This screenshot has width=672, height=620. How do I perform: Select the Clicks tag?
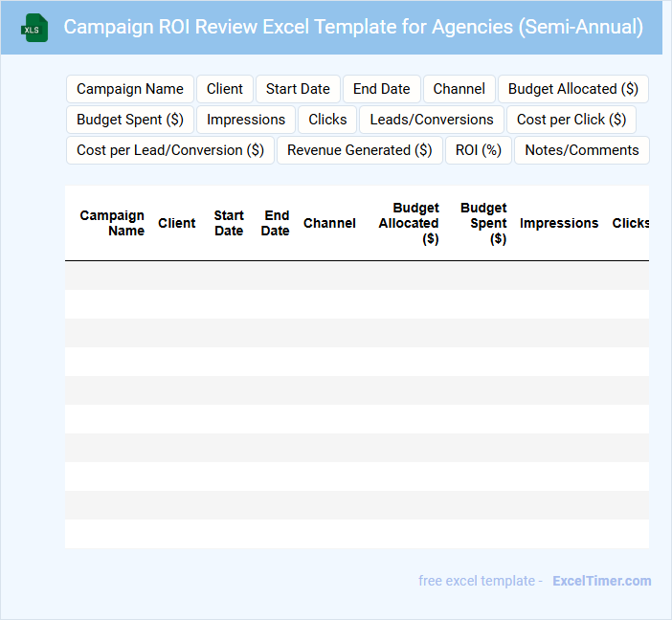(327, 120)
